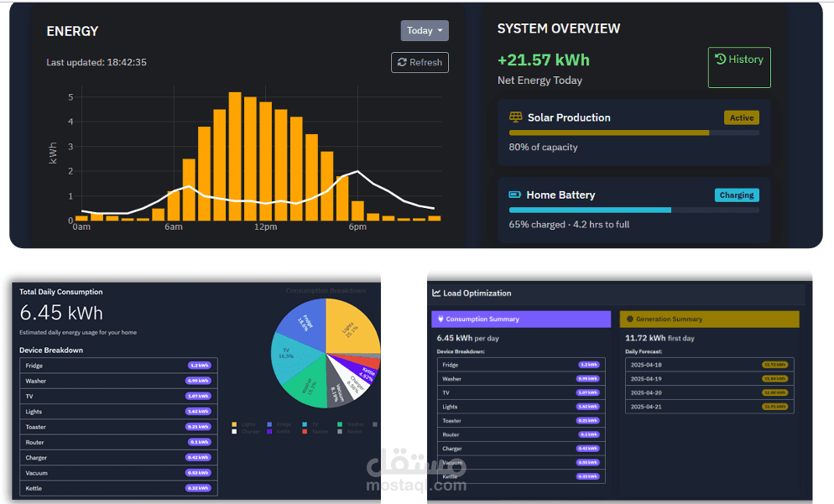Select Vacuum row in Total Daily Consumption list

tap(118, 473)
